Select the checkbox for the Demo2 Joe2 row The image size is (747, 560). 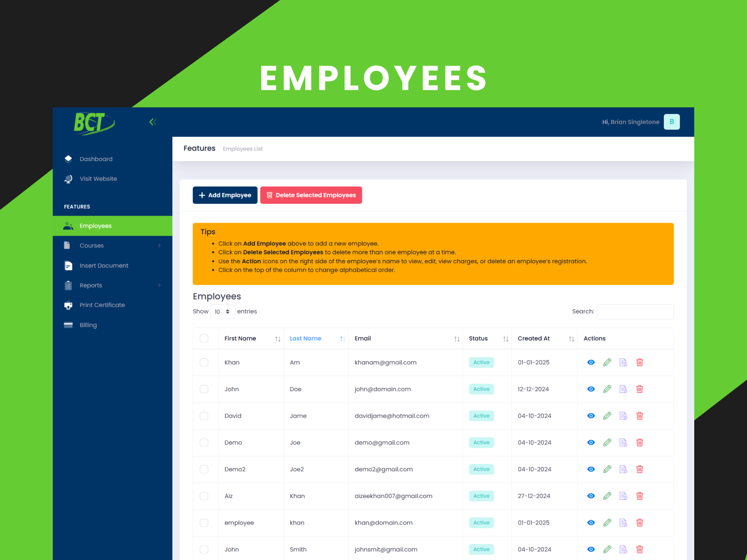point(204,469)
